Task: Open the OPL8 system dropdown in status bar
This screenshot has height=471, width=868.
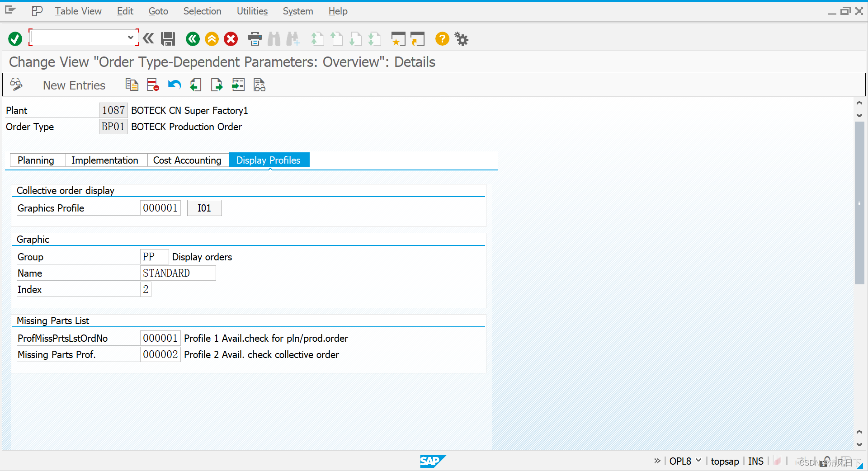Action: point(698,460)
